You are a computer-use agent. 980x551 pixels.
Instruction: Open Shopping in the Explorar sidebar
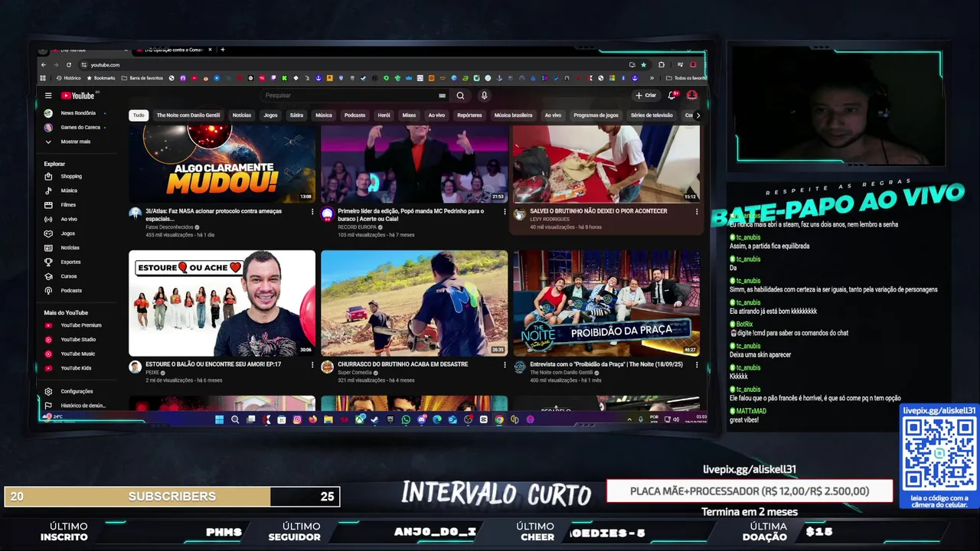coord(71,176)
